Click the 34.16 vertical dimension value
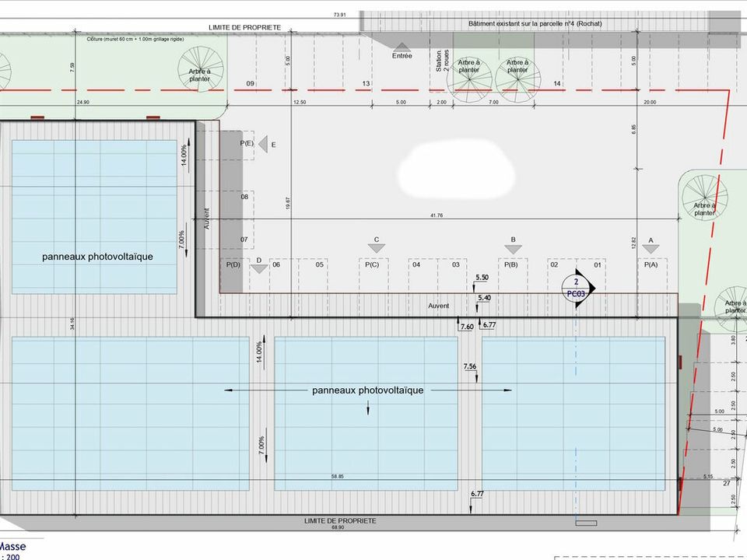The image size is (747, 560). 72,324
